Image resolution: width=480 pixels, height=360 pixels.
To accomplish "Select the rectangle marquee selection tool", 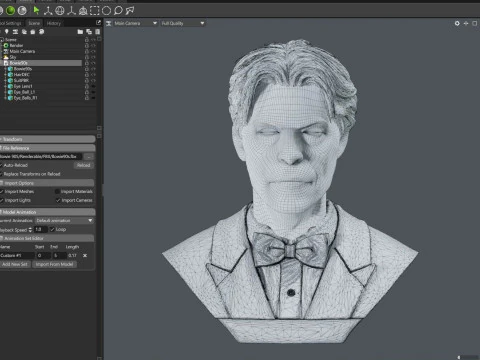I will pyautogui.click(x=95, y=11).
